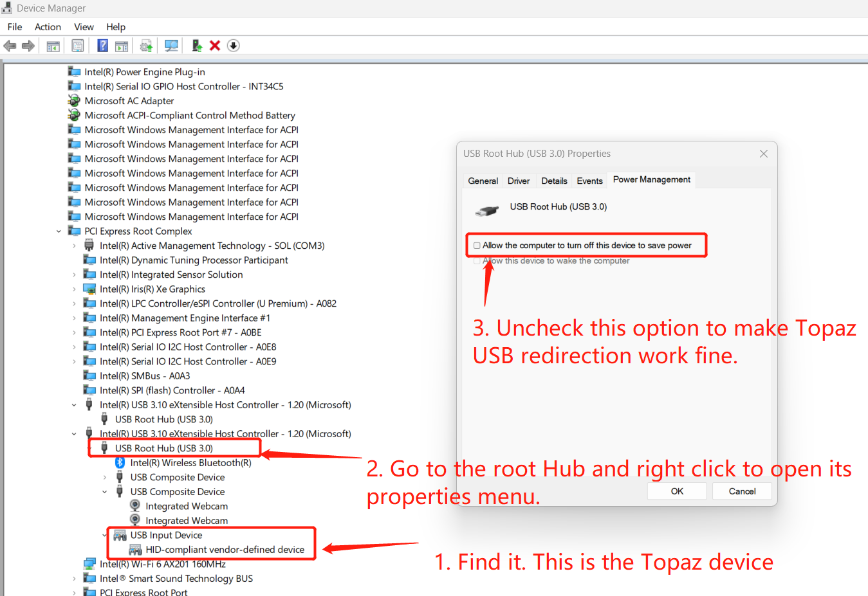Switch to the Driver tab
This screenshot has width=868, height=596.
point(519,181)
